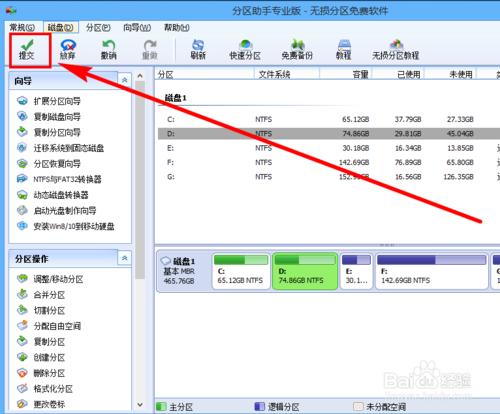Click the F: 142.69GB NTFS disk map block

pos(432,271)
